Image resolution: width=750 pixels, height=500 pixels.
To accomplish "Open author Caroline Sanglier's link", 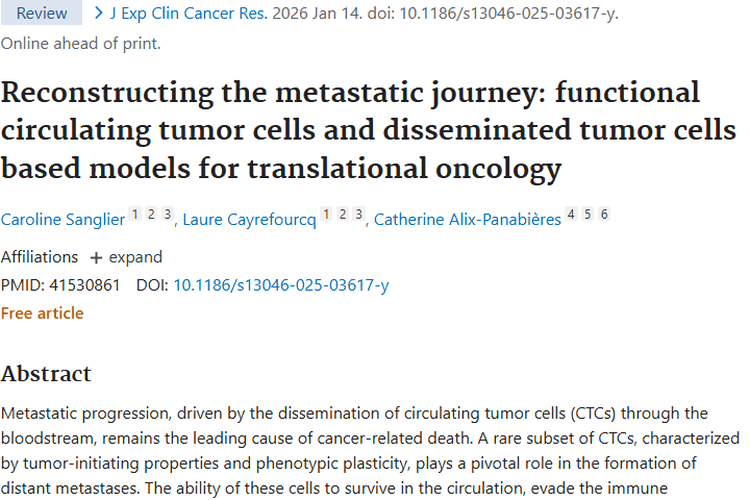I will coord(63,220).
